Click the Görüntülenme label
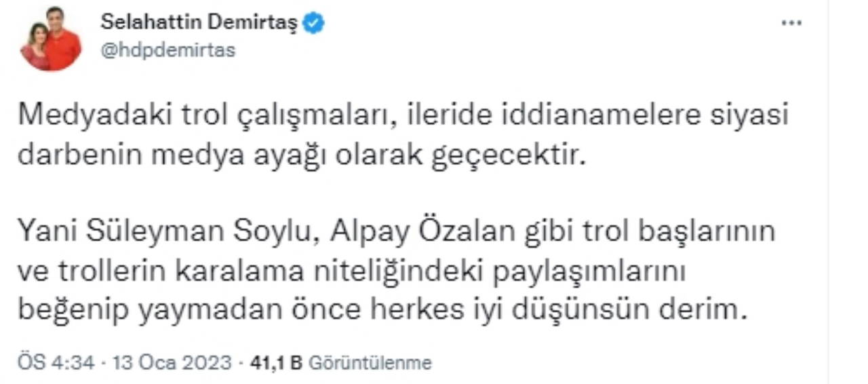This screenshot has width=868, height=384. pos(370,363)
